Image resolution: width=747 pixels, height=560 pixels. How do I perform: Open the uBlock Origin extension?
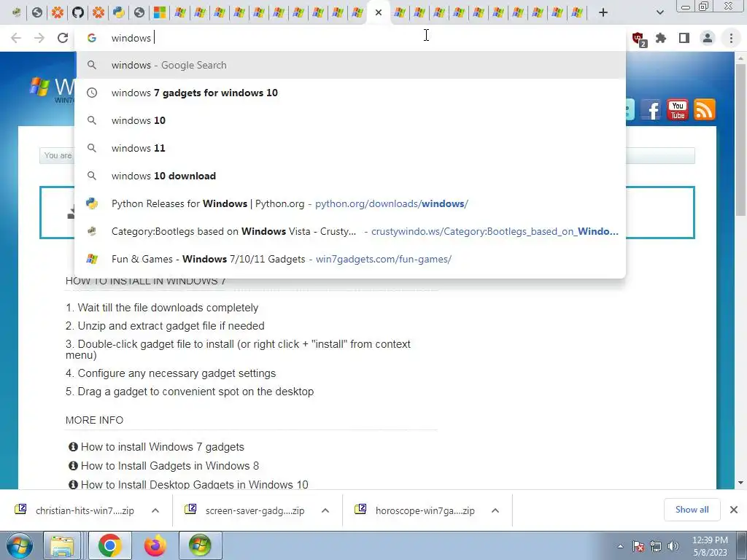638,39
